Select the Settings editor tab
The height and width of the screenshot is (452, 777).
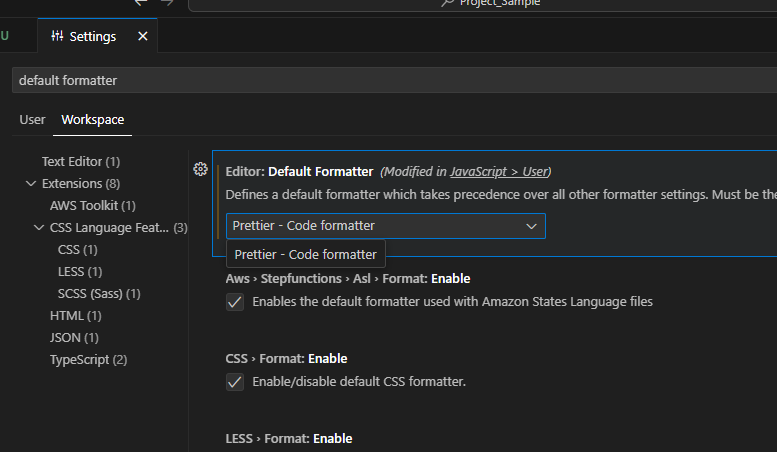(98, 36)
